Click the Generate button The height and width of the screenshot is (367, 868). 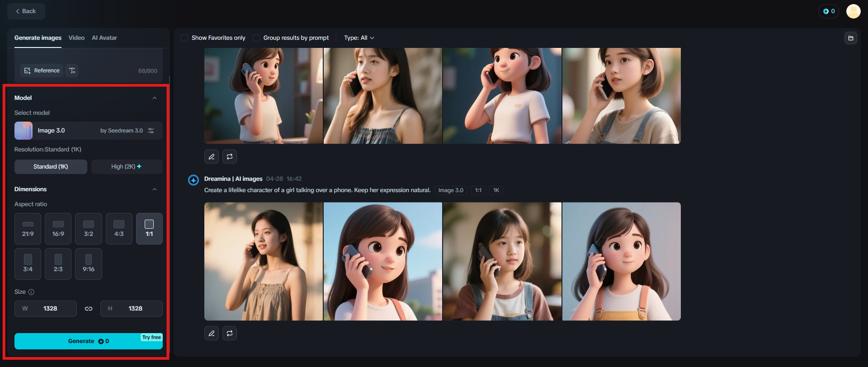pos(89,341)
